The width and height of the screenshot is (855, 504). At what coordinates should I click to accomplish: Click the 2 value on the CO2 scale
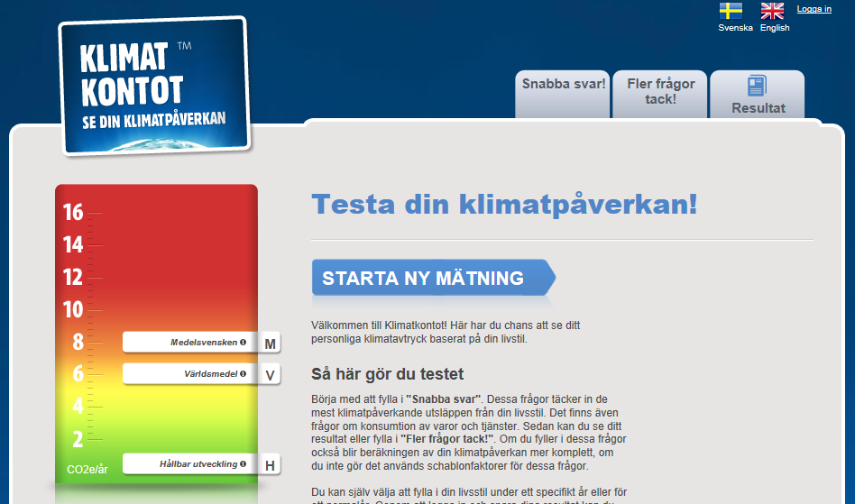pos(78,439)
